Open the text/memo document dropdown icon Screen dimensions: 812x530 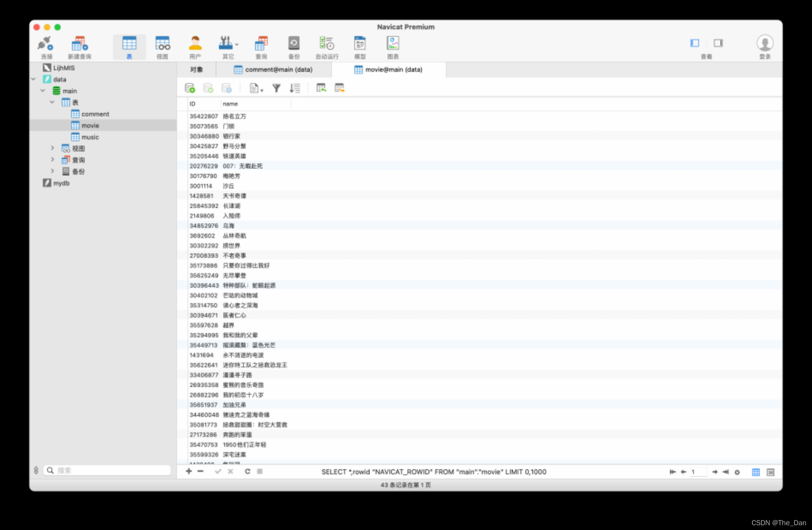pyautogui.click(x=256, y=88)
